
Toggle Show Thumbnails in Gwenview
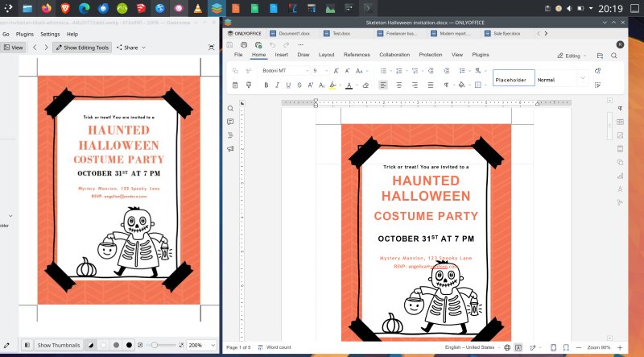(58, 345)
